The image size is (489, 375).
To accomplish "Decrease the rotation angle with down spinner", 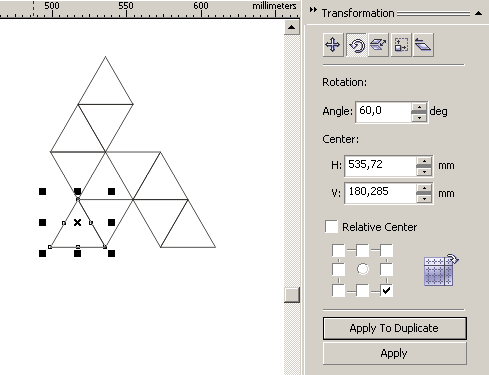I will click(419, 118).
